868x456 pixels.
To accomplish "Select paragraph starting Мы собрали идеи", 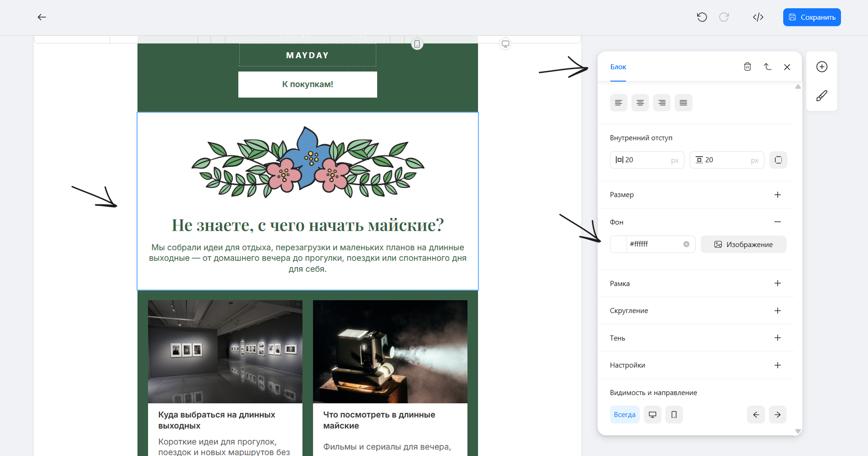I will [x=308, y=258].
